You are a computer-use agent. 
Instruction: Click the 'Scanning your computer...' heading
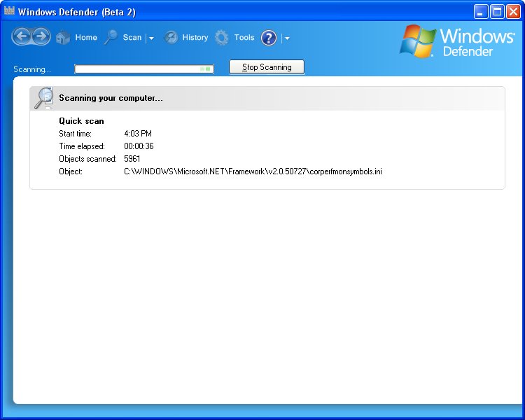tap(111, 98)
